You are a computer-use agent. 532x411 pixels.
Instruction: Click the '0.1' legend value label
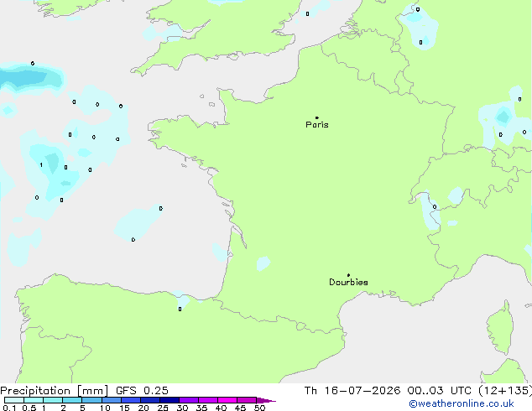coord(9,408)
